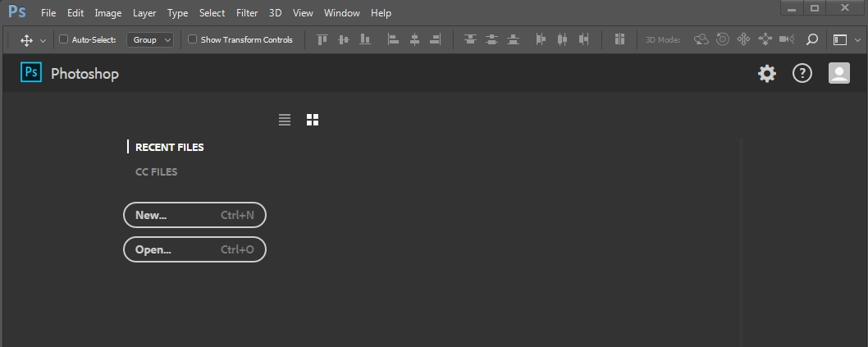
Task: Open the workspace switcher dropdown
Action: (x=847, y=40)
